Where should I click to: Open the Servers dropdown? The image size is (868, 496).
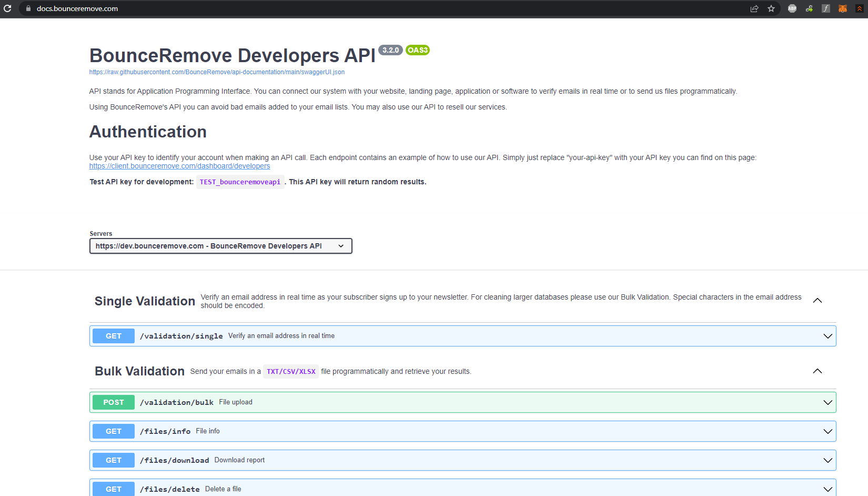221,246
